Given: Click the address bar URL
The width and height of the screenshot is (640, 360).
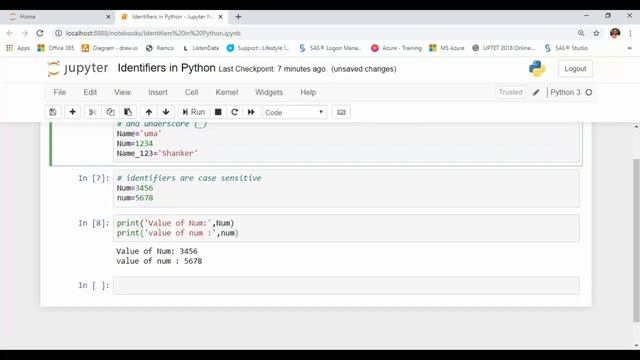Looking at the screenshot, I should click(153, 33).
